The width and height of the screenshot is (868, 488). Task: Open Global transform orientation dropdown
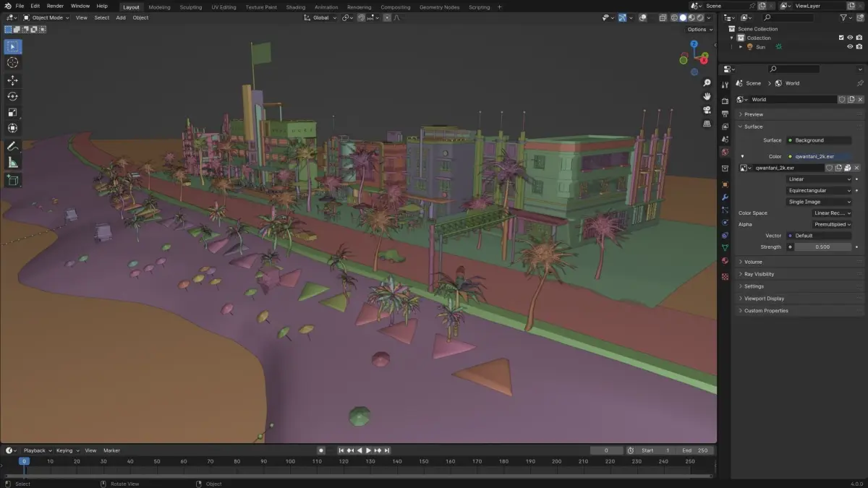point(320,17)
